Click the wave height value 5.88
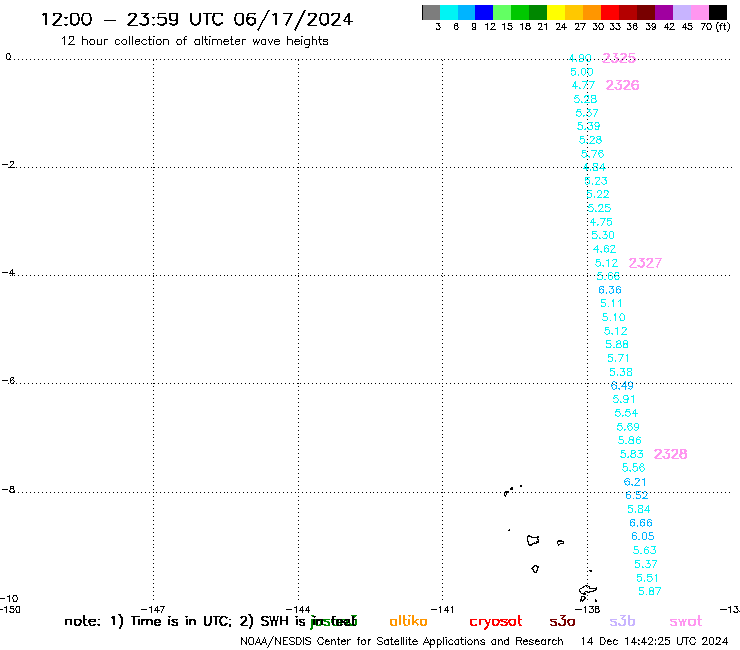Screen dimensions: 740x650 tap(617, 345)
